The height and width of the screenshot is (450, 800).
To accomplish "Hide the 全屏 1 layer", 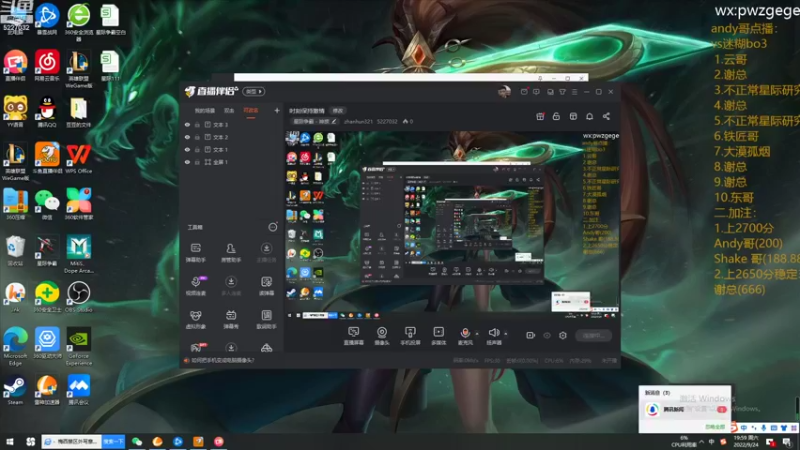I will click(x=187, y=162).
